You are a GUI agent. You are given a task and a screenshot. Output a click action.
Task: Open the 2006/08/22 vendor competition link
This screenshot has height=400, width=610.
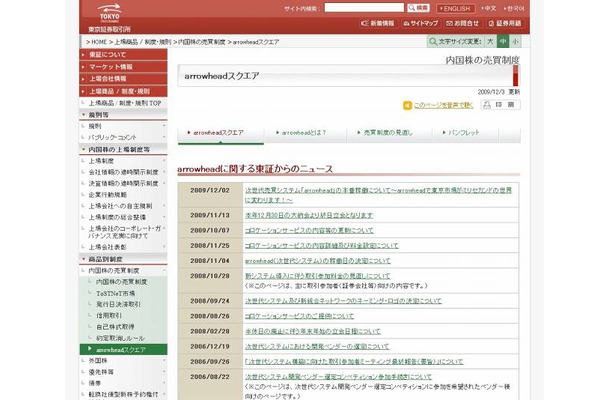(338, 377)
